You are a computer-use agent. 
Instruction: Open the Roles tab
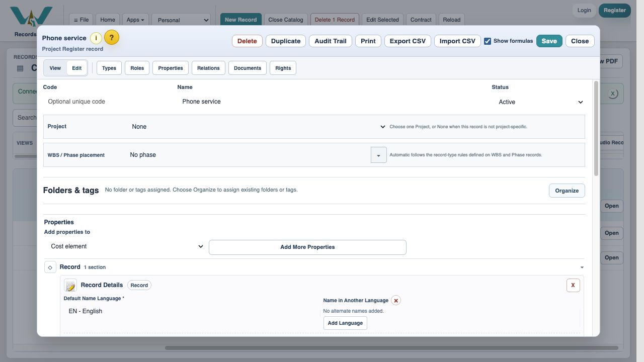click(137, 68)
